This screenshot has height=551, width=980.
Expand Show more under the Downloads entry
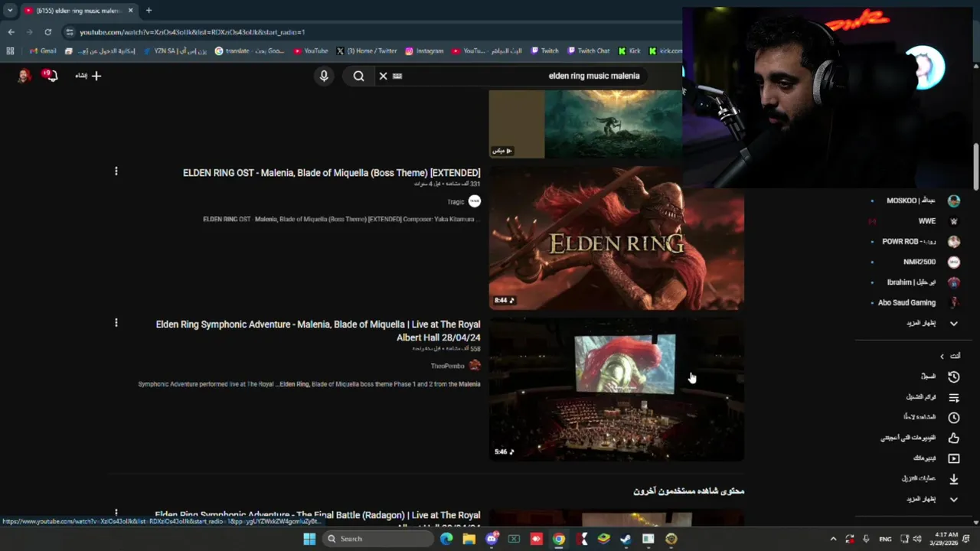point(931,499)
